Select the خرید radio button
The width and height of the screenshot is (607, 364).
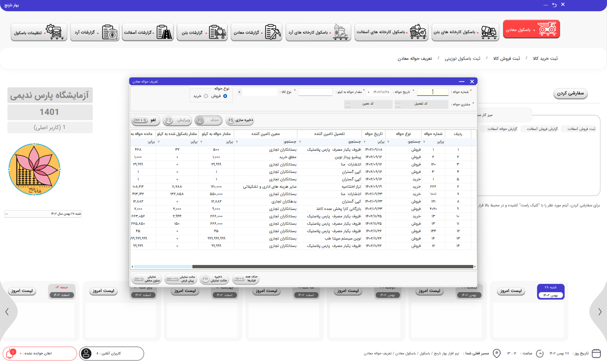click(206, 96)
